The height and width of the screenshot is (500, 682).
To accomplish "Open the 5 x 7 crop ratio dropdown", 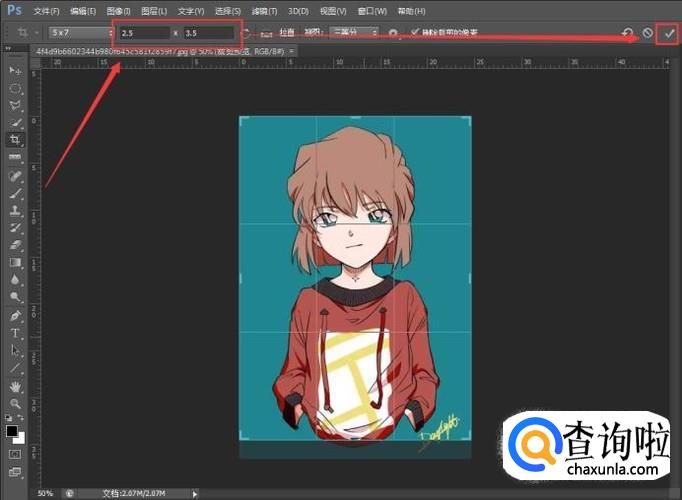I will tap(82, 33).
